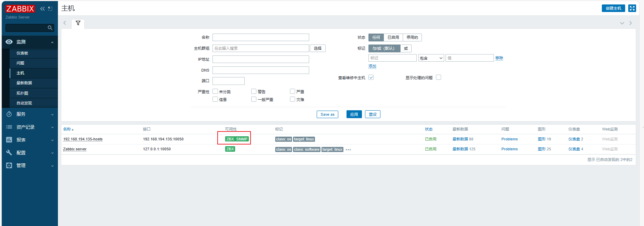Click the search magnifier icon in sidebar
The image size is (644, 226).
(50, 28)
